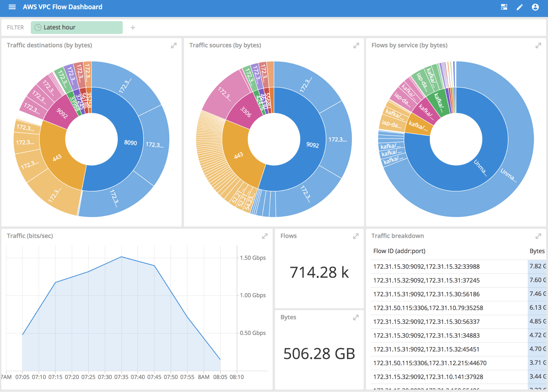Expand the Bytes panel to fullscreen

[356, 317]
